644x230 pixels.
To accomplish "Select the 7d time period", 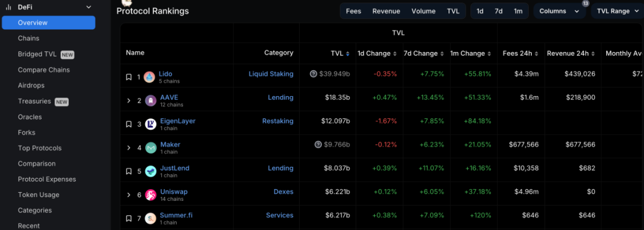I will [x=499, y=11].
